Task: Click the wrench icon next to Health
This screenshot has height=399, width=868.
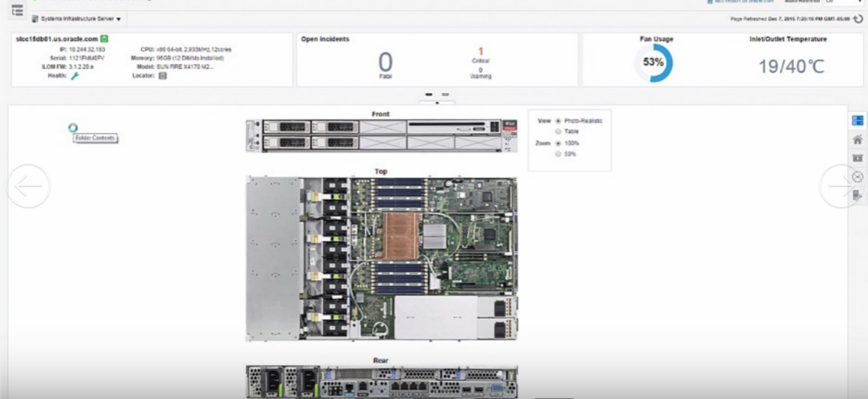Action: point(75,76)
